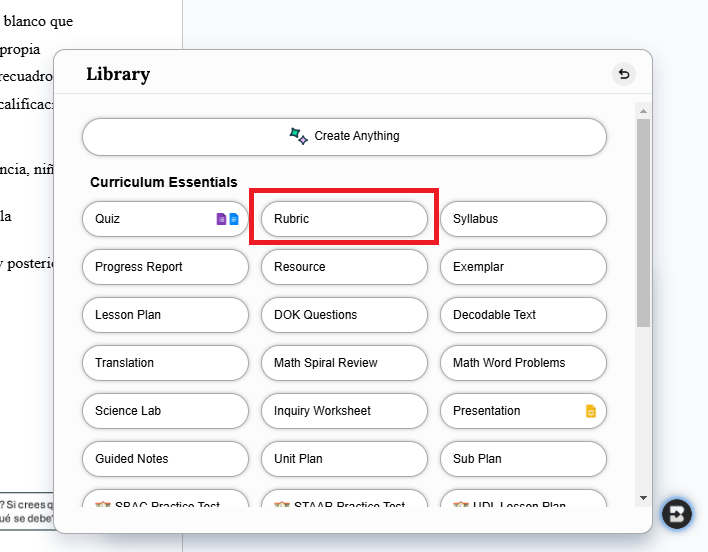This screenshot has height=552, width=708.
Task: Choose Progress Report from the library
Action: tap(165, 267)
